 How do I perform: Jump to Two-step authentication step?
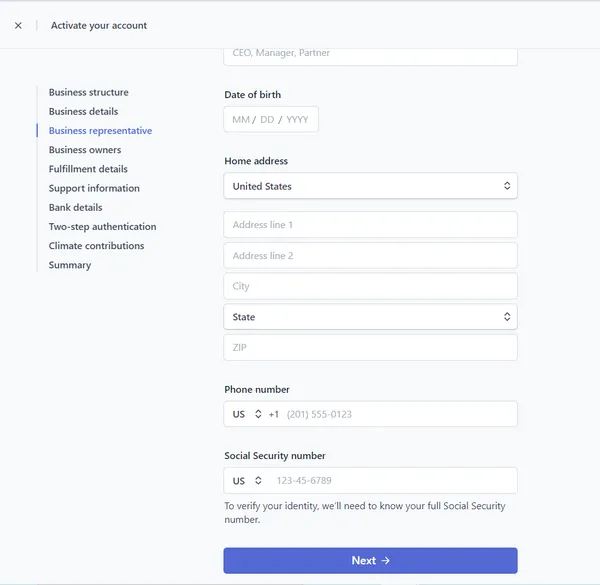click(x=103, y=227)
